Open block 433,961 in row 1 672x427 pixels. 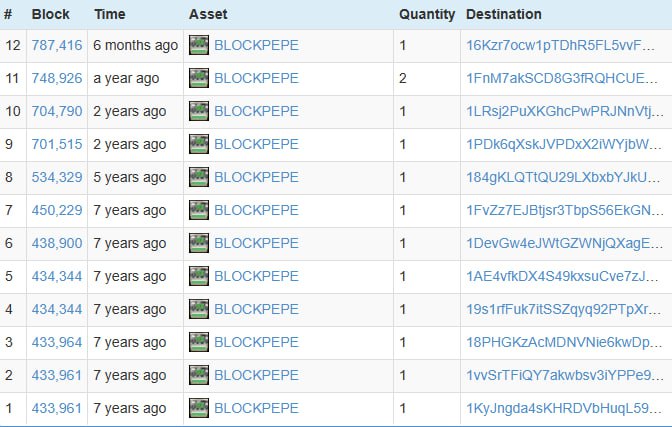(x=57, y=408)
